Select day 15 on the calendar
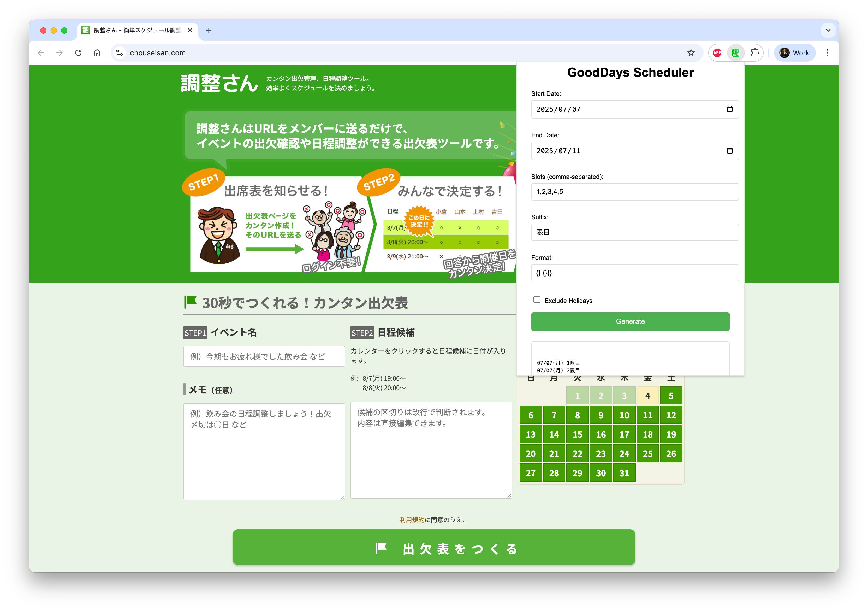Viewport: 868px width, 611px height. pyautogui.click(x=577, y=434)
